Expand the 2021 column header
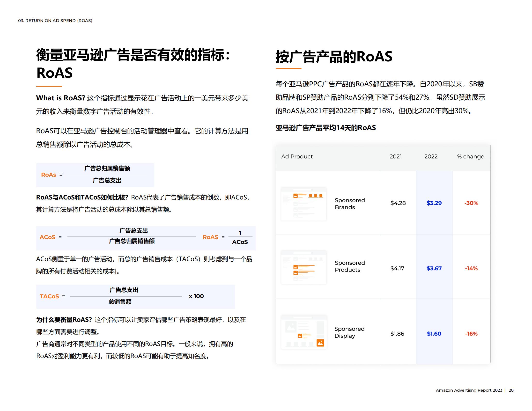 point(396,157)
